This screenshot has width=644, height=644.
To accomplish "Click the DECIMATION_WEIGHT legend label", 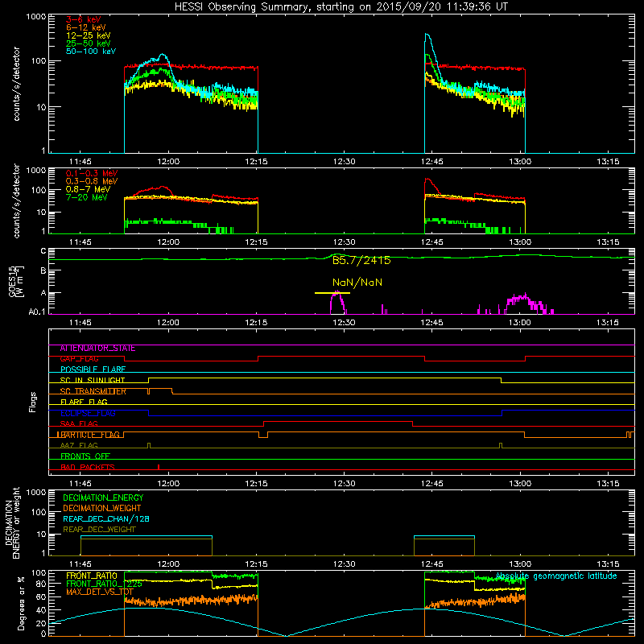I will pyautogui.click(x=102, y=509).
